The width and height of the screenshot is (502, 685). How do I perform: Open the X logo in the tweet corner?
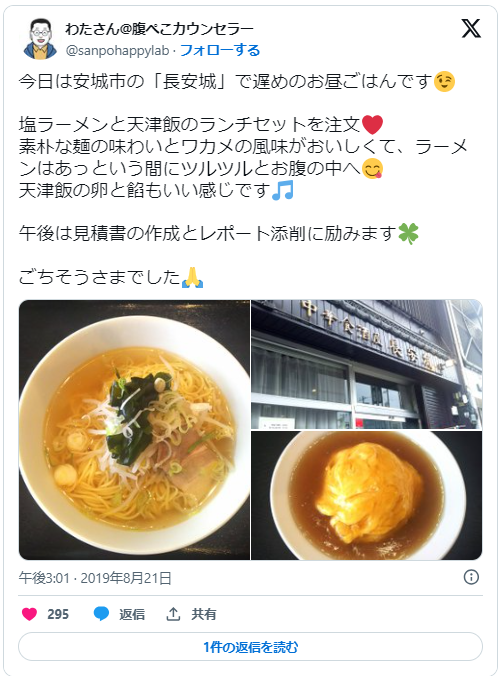[471, 28]
